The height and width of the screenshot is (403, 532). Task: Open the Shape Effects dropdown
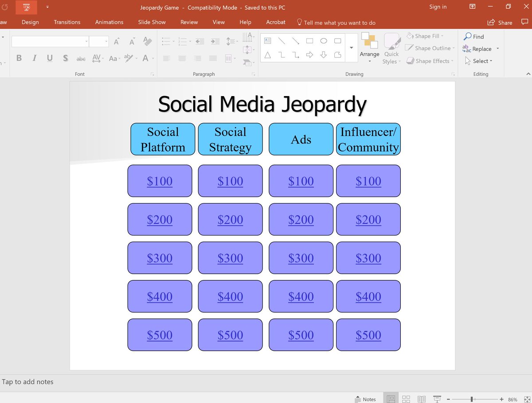tap(430, 61)
